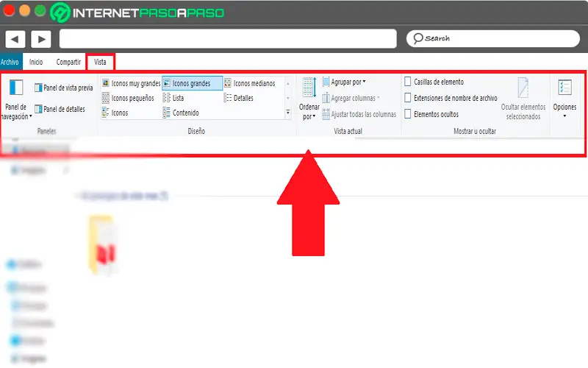Open the Archivo tab
Viewport: 588px width, 368px height.
[x=10, y=62]
